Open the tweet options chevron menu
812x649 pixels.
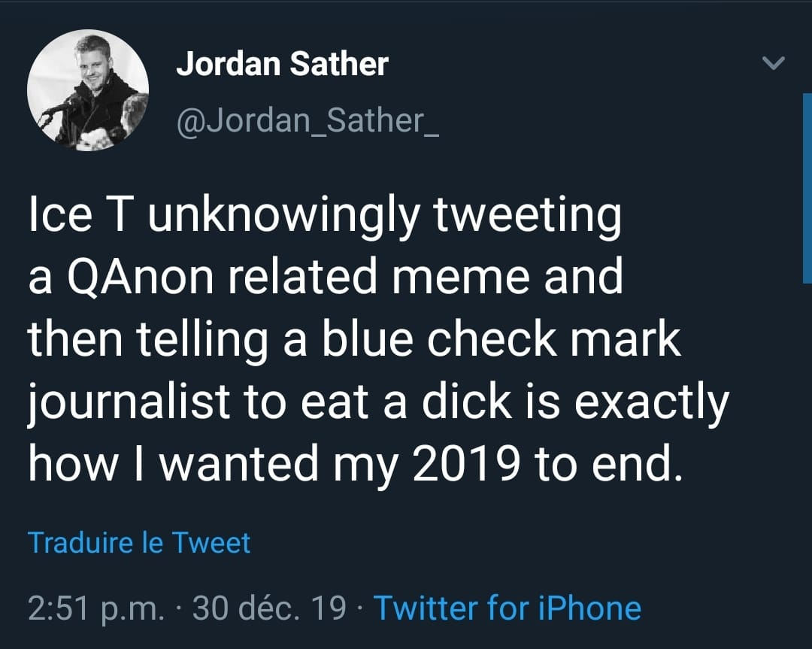tap(774, 65)
